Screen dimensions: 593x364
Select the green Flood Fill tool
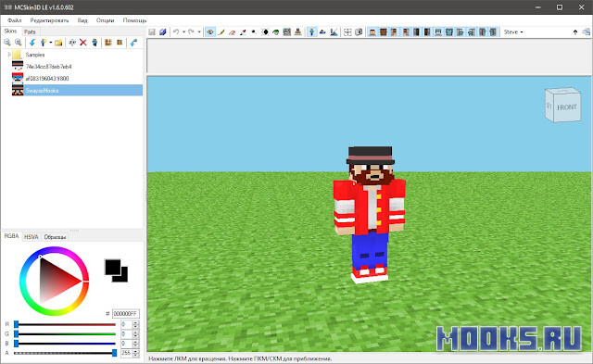(276, 32)
